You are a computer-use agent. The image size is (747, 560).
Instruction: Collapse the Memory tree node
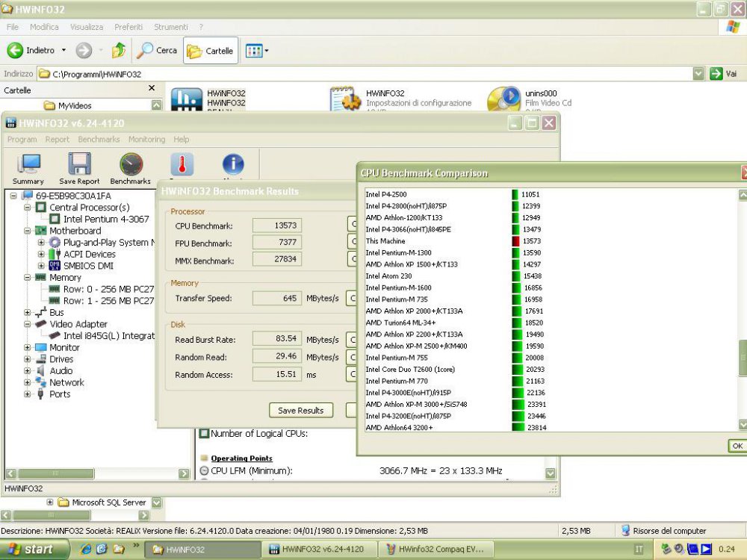(25, 277)
